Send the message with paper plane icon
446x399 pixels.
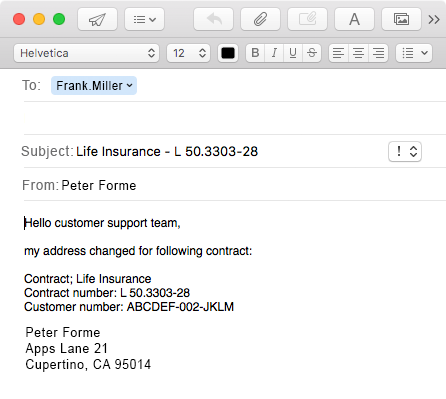(97, 19)
